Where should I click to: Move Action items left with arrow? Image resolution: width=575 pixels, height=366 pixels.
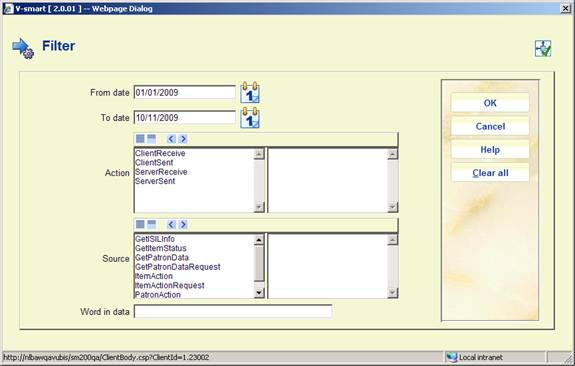pos(171,139)
